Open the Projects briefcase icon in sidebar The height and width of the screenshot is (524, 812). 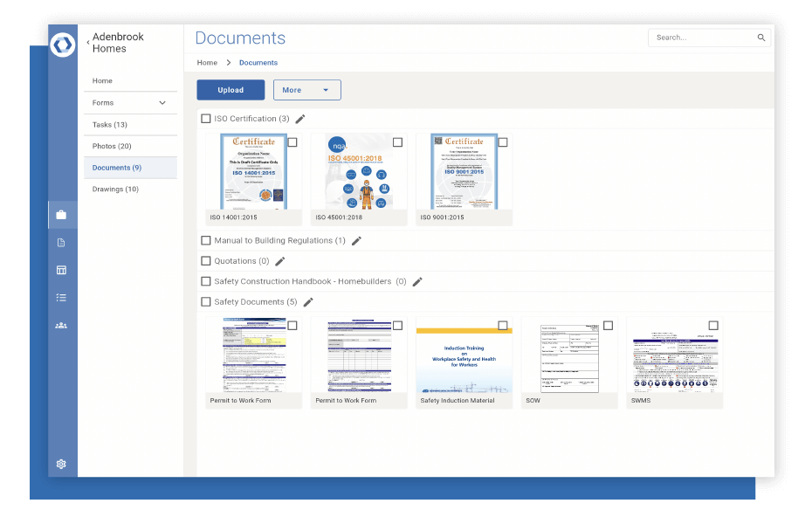[61, 213]
